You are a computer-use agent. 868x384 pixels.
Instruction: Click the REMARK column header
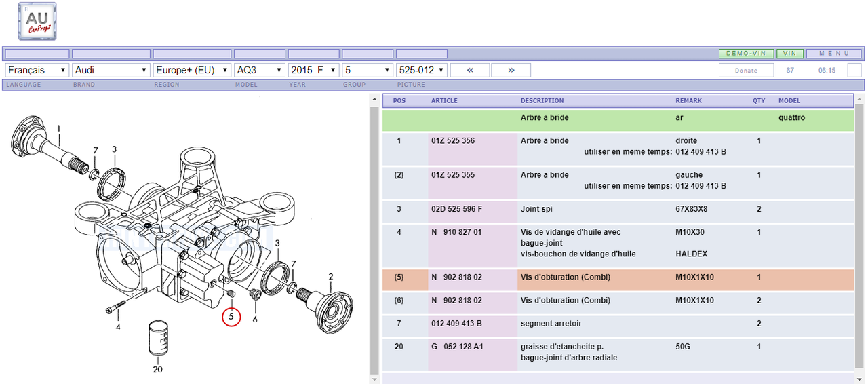coord(688,101)
